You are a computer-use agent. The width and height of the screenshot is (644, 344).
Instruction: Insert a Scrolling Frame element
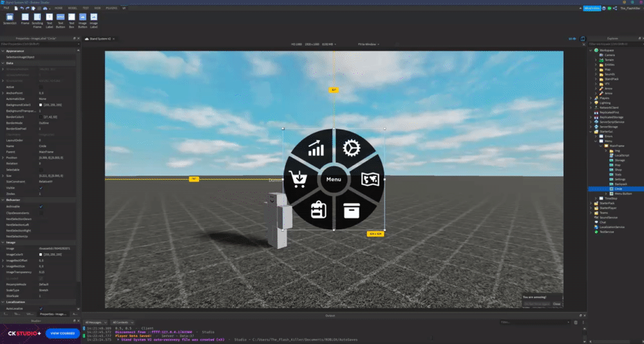(37, 21)
